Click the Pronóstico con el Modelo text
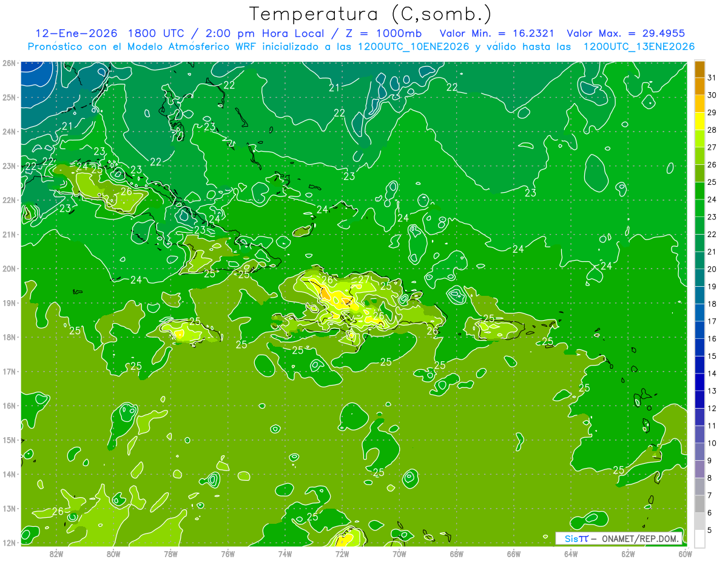The height and width of the screenshot is (562, 728). coord(96,47)
